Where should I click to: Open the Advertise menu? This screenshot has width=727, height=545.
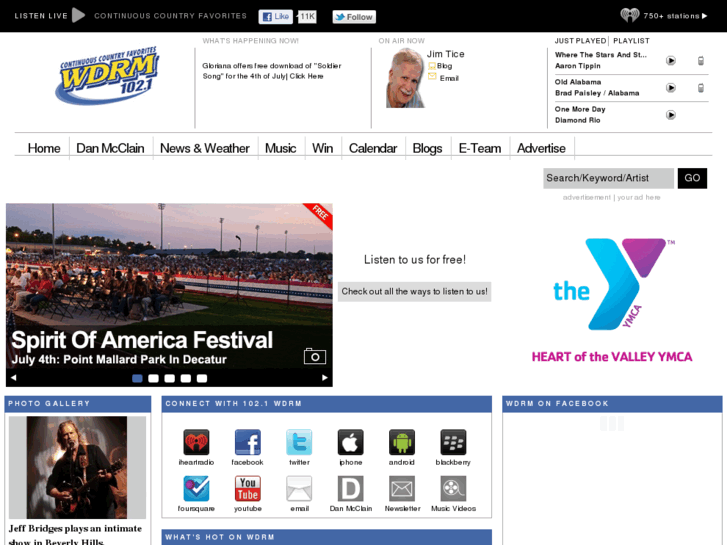point(541,148)
